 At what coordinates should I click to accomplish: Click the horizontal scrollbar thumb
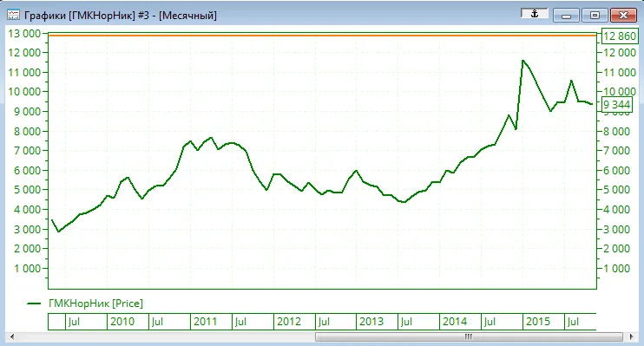point(469,337)
